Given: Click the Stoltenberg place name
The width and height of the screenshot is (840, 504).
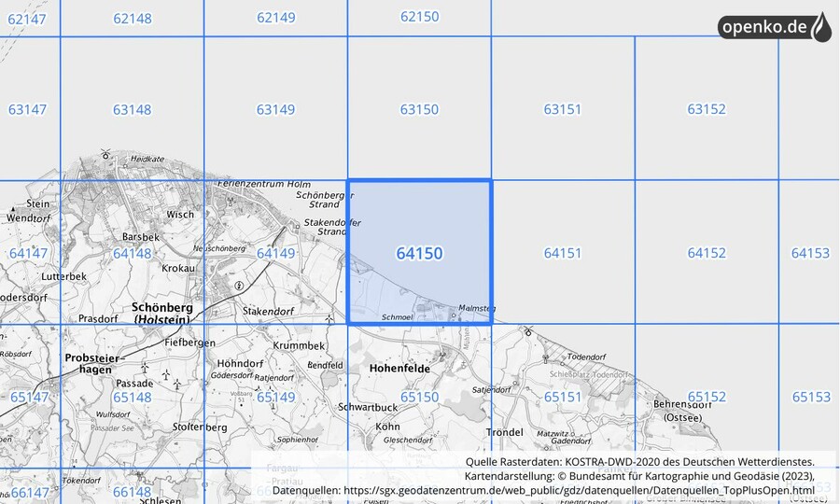Looking at the screenshot, I should 200,427.
